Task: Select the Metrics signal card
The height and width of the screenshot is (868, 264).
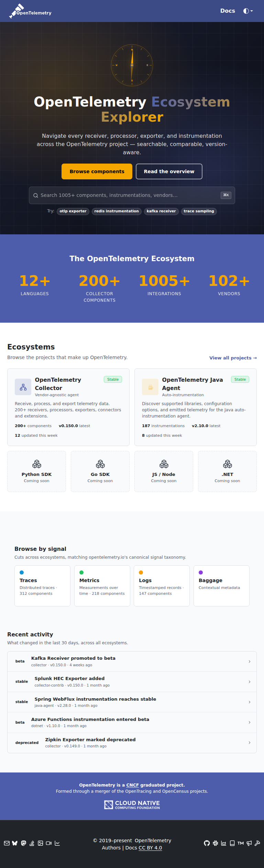Action: pyautogui.click(x=102, y=586)
